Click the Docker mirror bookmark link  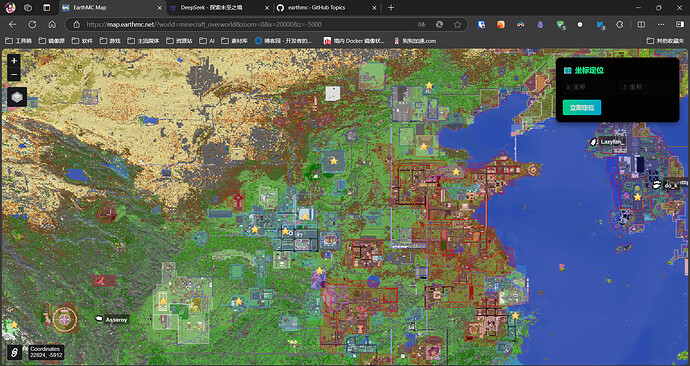(354, 41)
